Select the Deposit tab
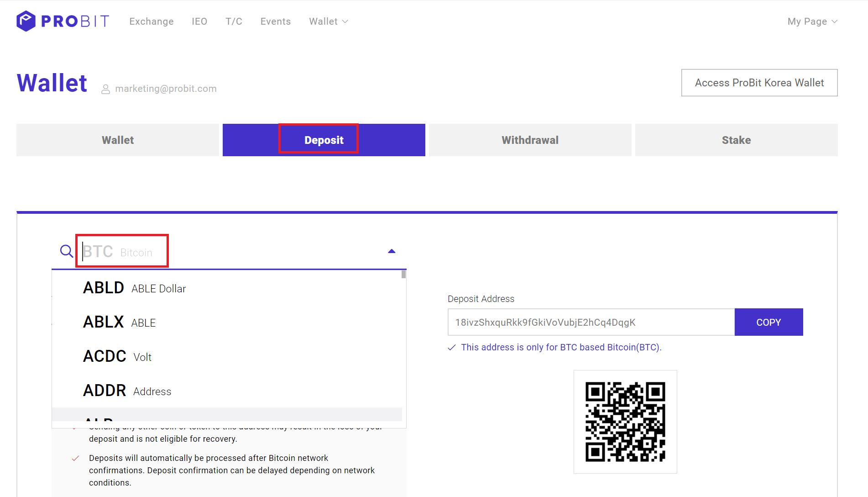 pyautogui.click(x=324, y=140)
